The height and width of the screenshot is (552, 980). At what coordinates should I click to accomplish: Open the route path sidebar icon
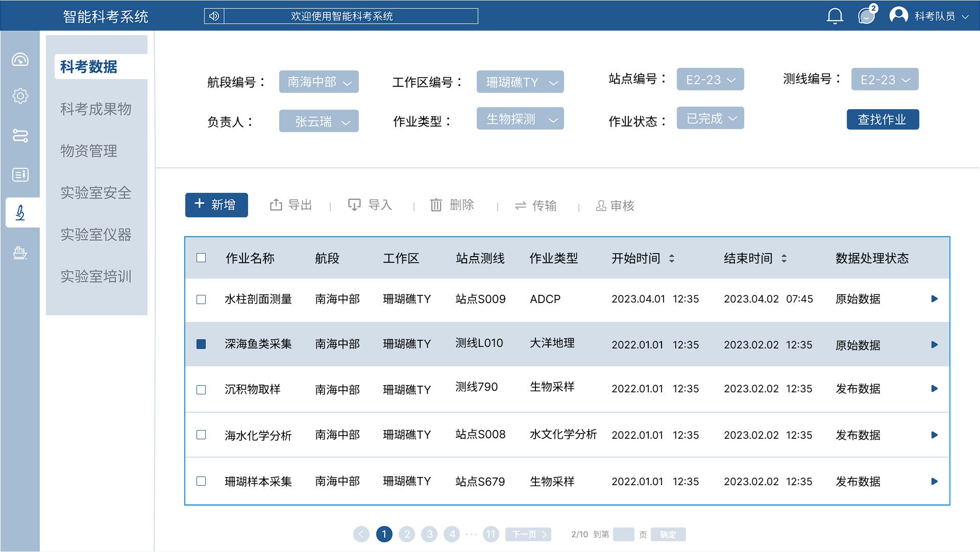coord(20,136)
